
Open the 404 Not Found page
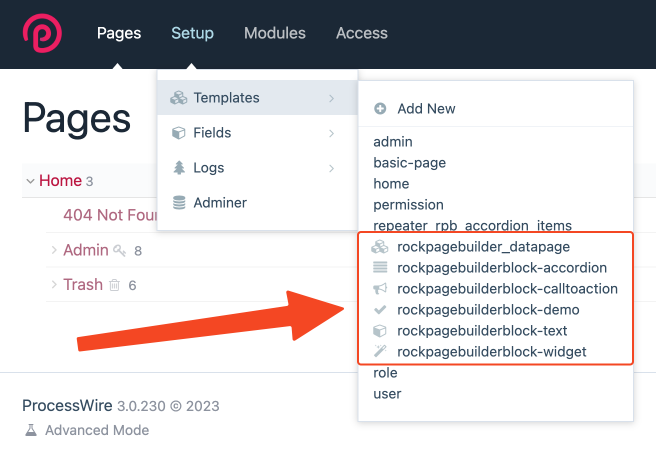click(x=106, y=215)
